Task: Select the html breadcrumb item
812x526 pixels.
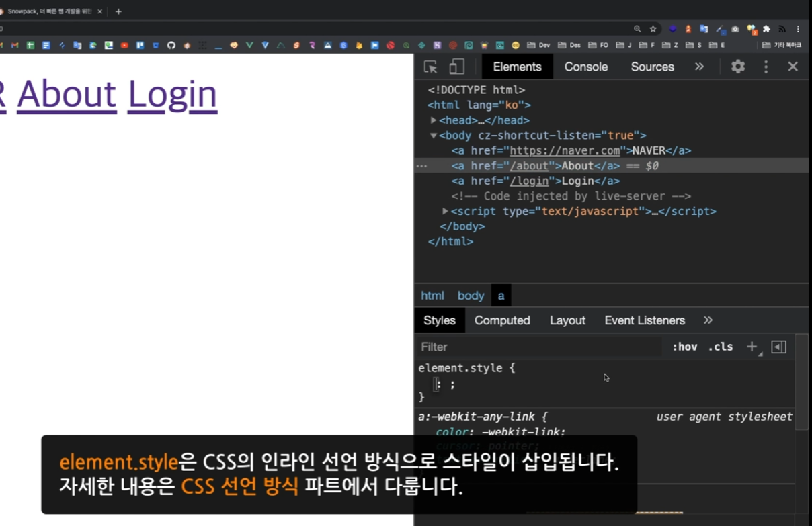Action: pyautogui.click(x=432, y=296)
